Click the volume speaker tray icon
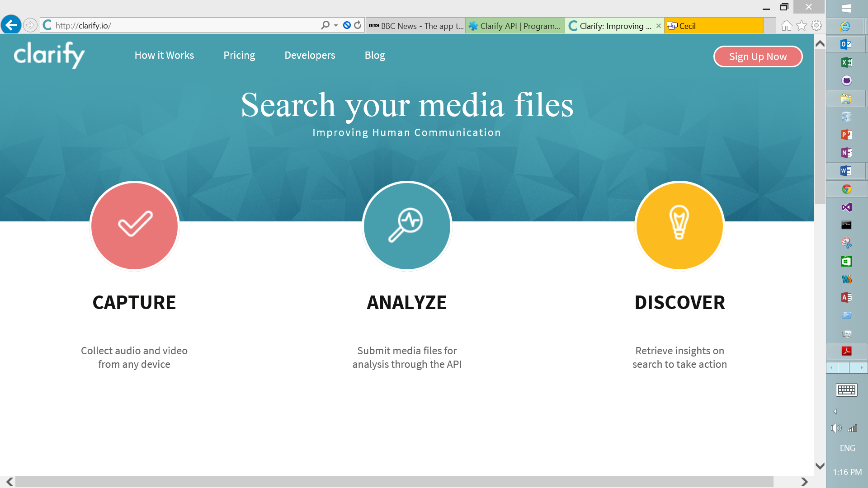Screen dimensions: 868x488 pyautogui.click(x=836, y=428)
